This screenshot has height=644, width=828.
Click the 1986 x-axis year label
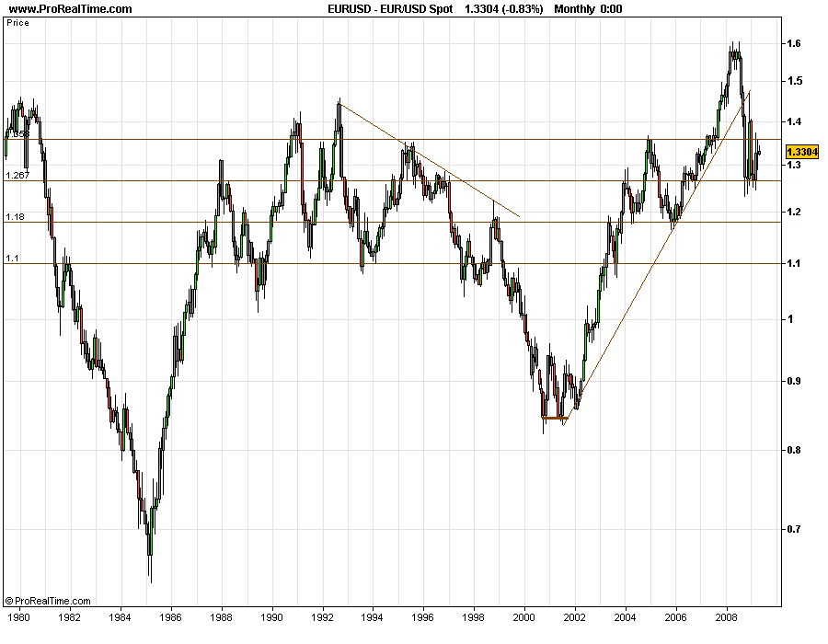pyautogui.click(x=171, y=617)
